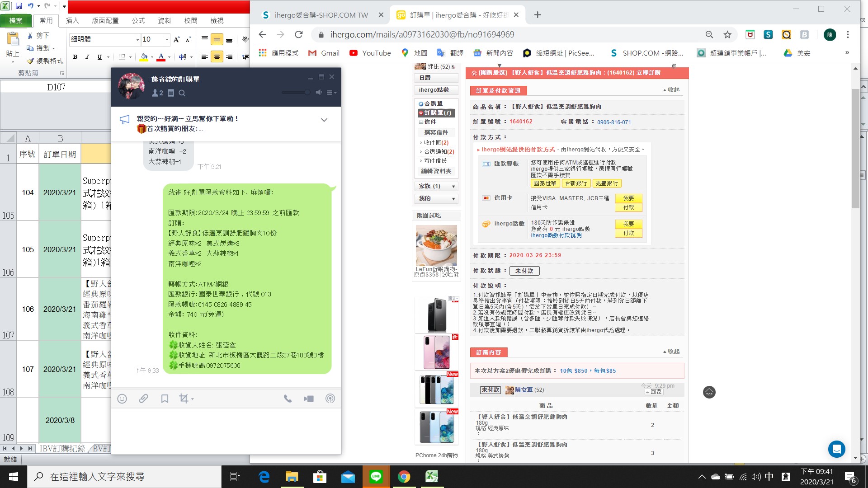Image resolution: width=868 pixels, height=488 pixels.
Task: Open the LINE chat menu dropdown
Action: [331, 93]
